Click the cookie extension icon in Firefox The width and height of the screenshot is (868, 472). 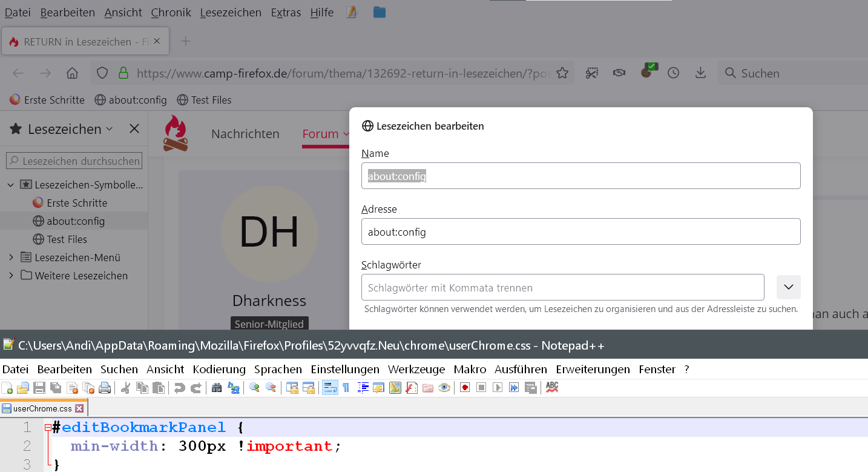pyautogui.click(x=648, y=71)
